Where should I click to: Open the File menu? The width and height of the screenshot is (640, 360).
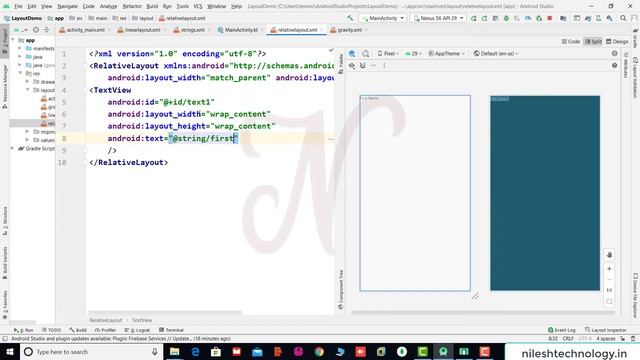(18, 6)
